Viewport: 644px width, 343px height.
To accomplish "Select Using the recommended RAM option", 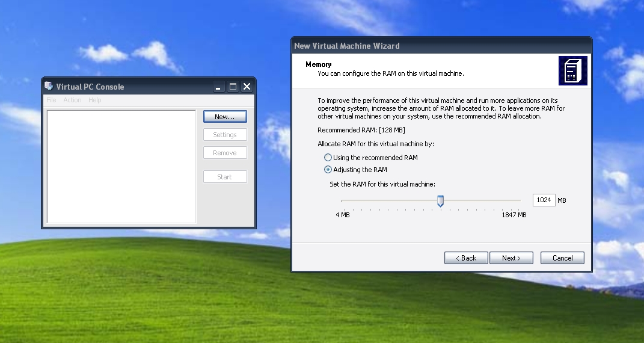I will (371, 157).
